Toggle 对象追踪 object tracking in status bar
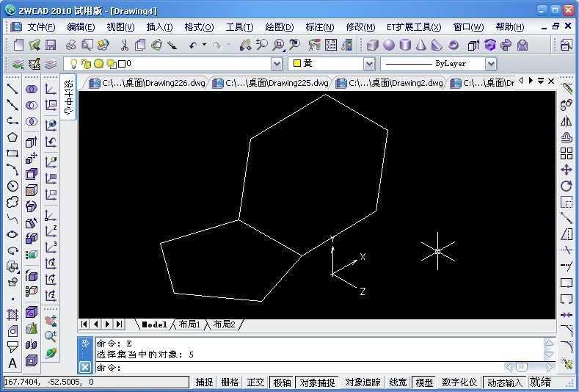The width and height of the screenshot is (579, 392). (363, 382)
